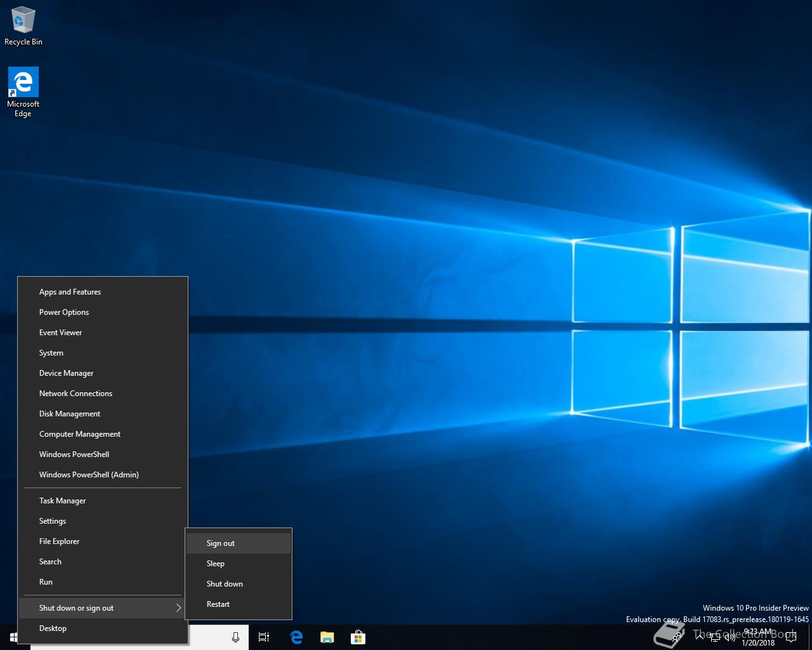This screenshot has width=812, height=650.
Task: Open File Explorer from the taskbar
Action: 327,637
